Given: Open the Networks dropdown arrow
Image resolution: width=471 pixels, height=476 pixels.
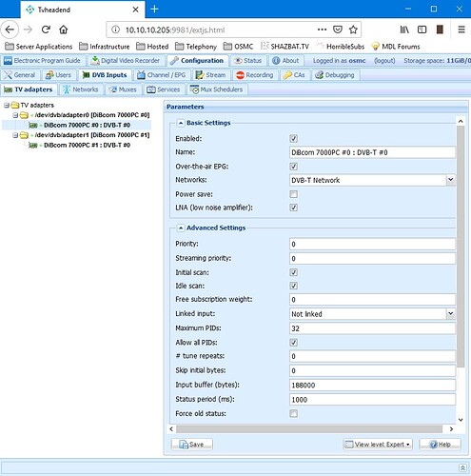Looking at the screenshot, I should click(451, 180).
